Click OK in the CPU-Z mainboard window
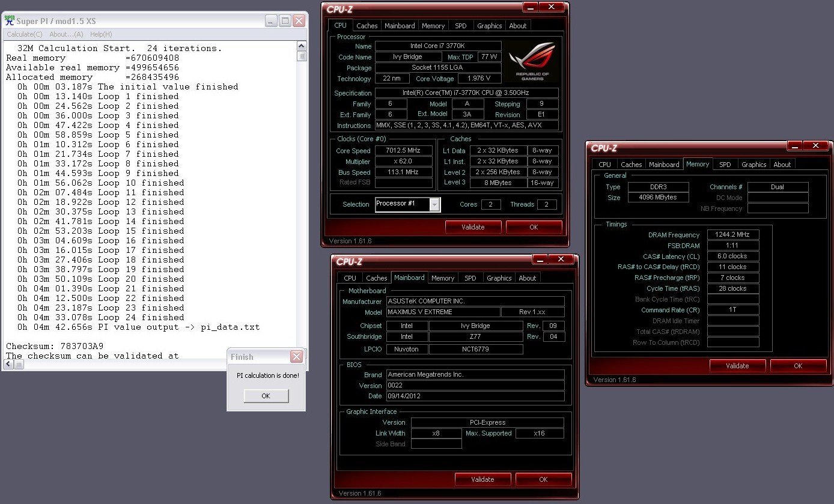Viewport: 834px width, 504px height. [543, 479]
